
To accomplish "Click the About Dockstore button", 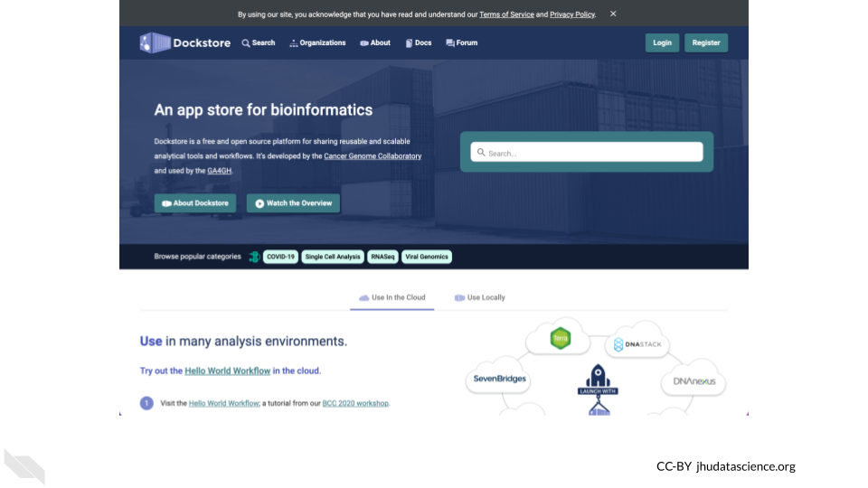I will click(x=195, y=203).
